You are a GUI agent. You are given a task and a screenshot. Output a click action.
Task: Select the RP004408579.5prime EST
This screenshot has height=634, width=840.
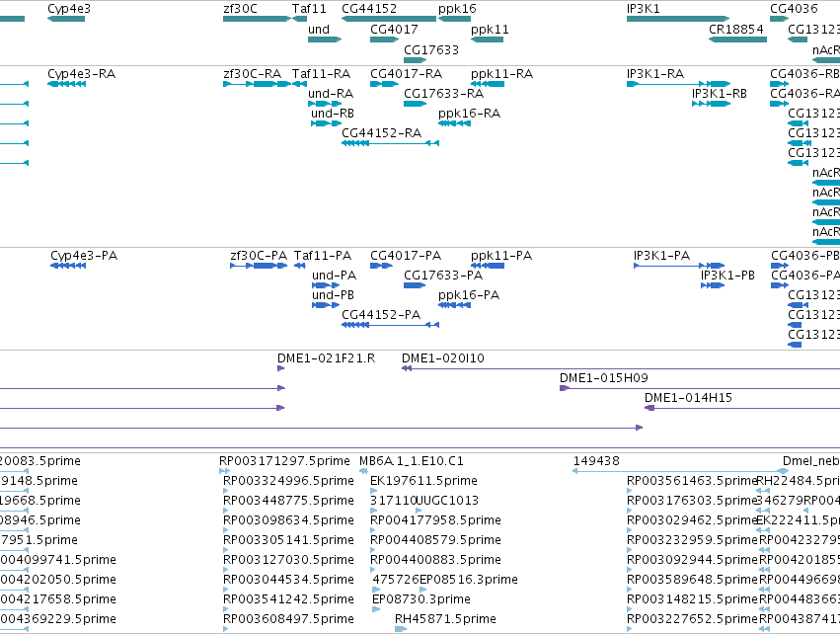click(x=373, y=550)
